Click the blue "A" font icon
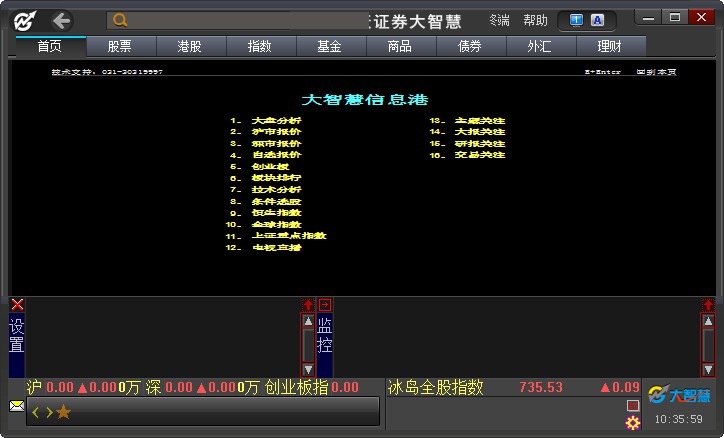The width and height of the screenshot is (724, 438). [x=597, y=20]
